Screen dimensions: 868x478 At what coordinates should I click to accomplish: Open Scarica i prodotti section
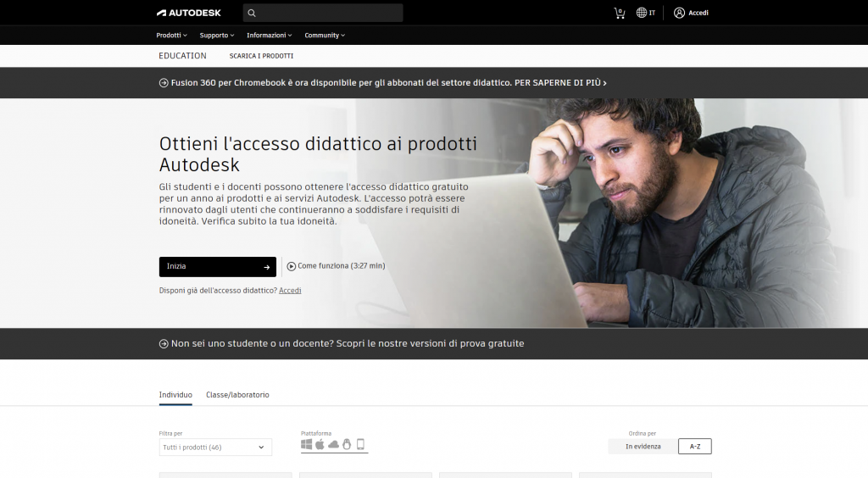click(x=261, y=56)
